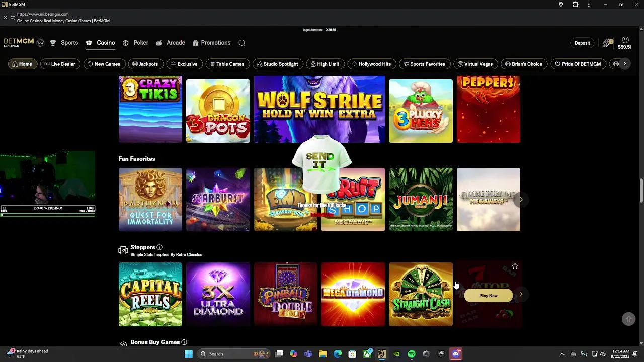The image size is (644, 362).
Task: Select the Live Dealer category chip
Action: (60, 64)
